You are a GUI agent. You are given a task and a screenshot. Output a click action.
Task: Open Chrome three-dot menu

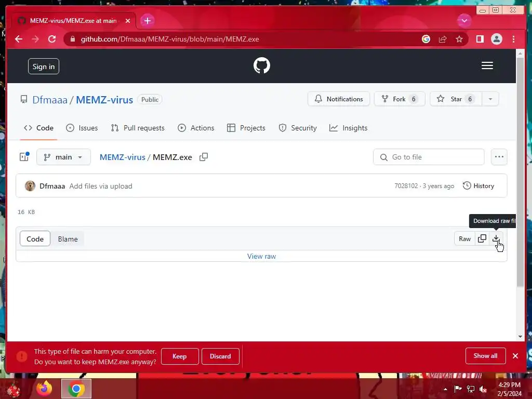[513, 39]
